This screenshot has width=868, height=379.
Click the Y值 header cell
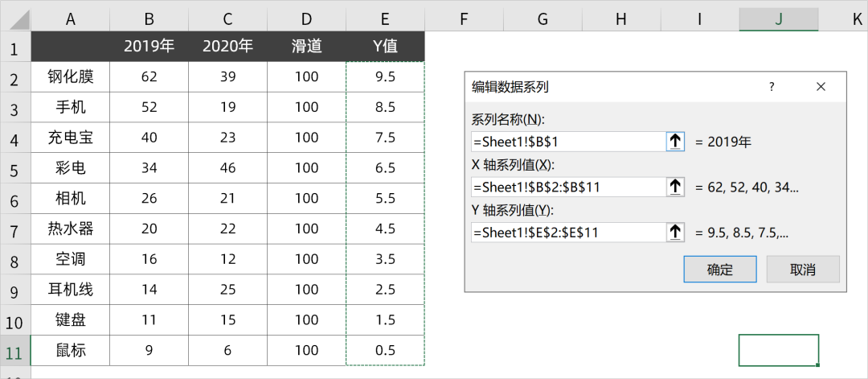385,47
